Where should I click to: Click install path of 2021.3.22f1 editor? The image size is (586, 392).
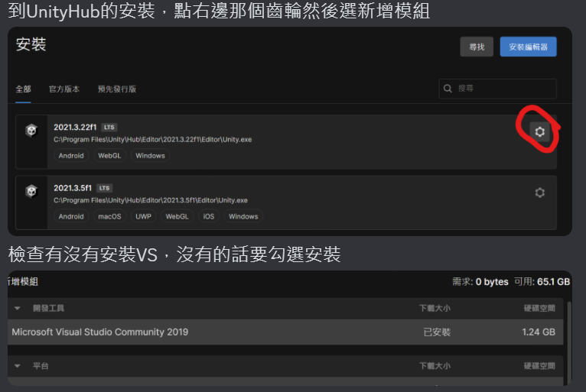tap(152, 140)
